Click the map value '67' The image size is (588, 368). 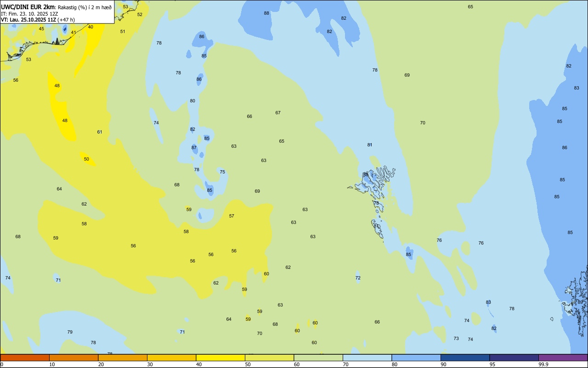click(x=278, y=113)
